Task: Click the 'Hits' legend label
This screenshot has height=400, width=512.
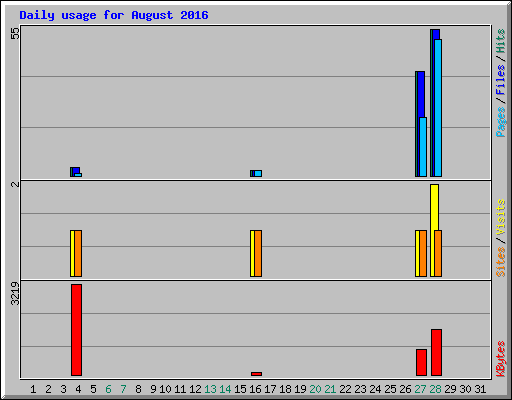Action: click(x=500, y=41)
